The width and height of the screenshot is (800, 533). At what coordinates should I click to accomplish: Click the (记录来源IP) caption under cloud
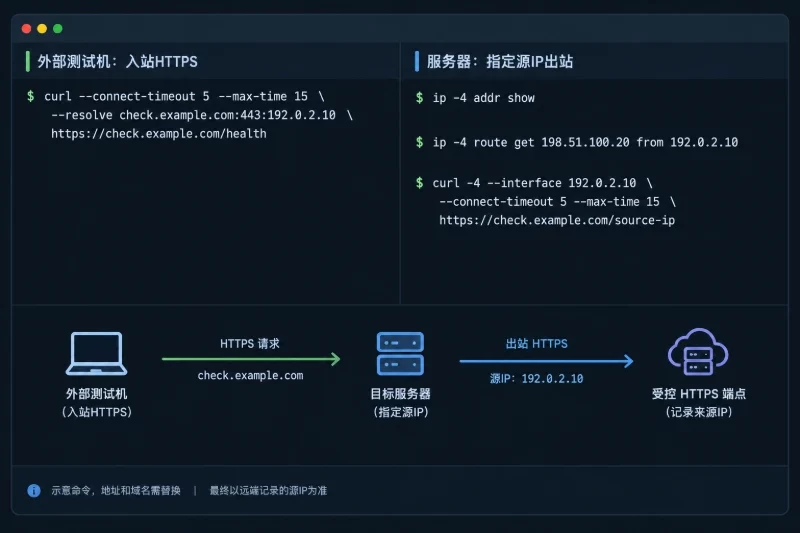[x=698, y=412]
